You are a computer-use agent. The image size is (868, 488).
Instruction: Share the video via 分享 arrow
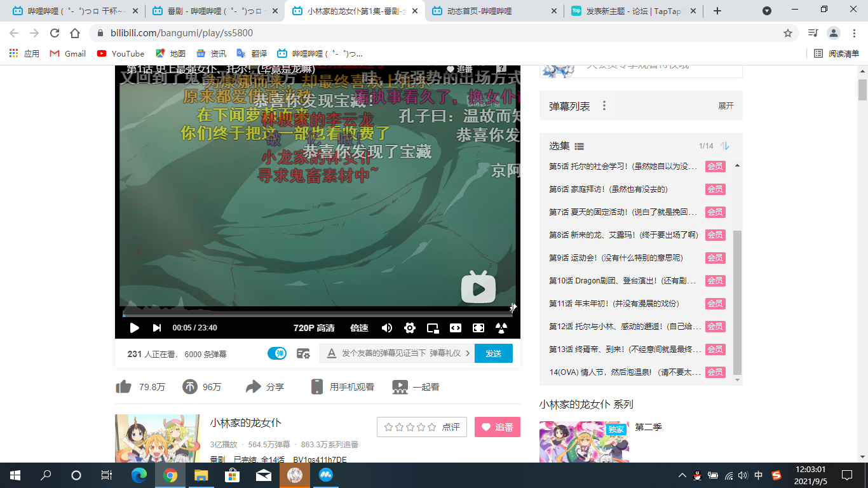(254, 386)
